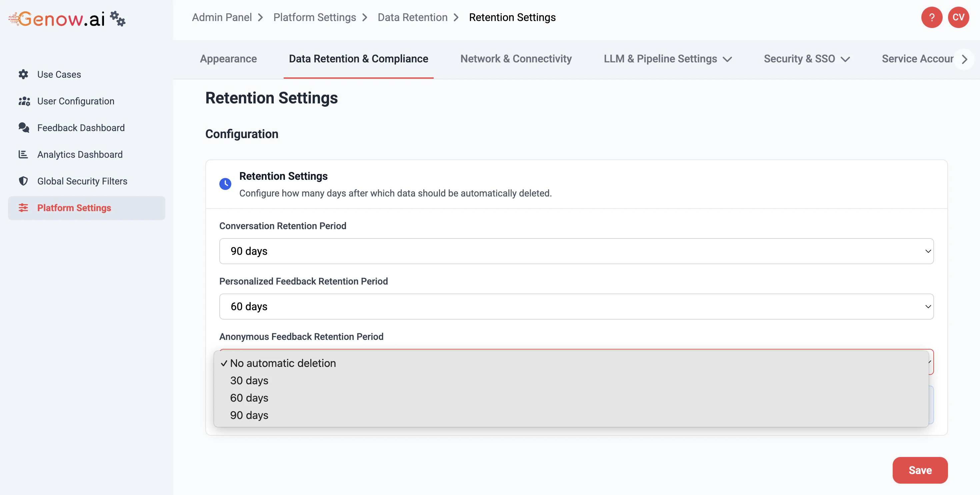
Task: Open the LLM & Pipeline Settings tab
Action: pyautogui.click(x=668, y=59)
